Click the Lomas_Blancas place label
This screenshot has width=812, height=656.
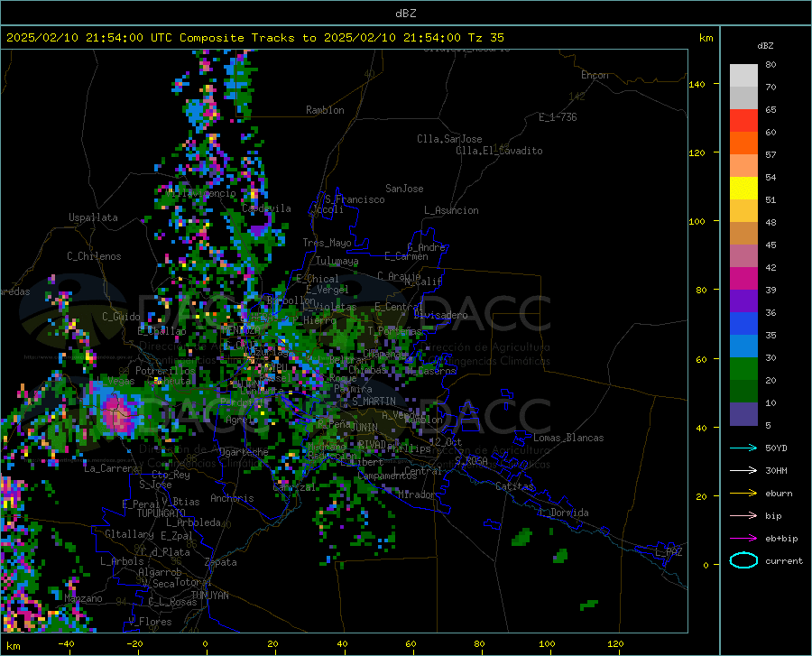click(568, 438)
